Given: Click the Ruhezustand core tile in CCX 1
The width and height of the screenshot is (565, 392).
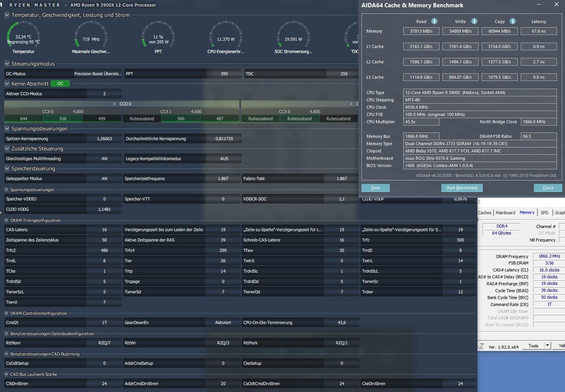Looking at the screenshot, I should [142, 119].
